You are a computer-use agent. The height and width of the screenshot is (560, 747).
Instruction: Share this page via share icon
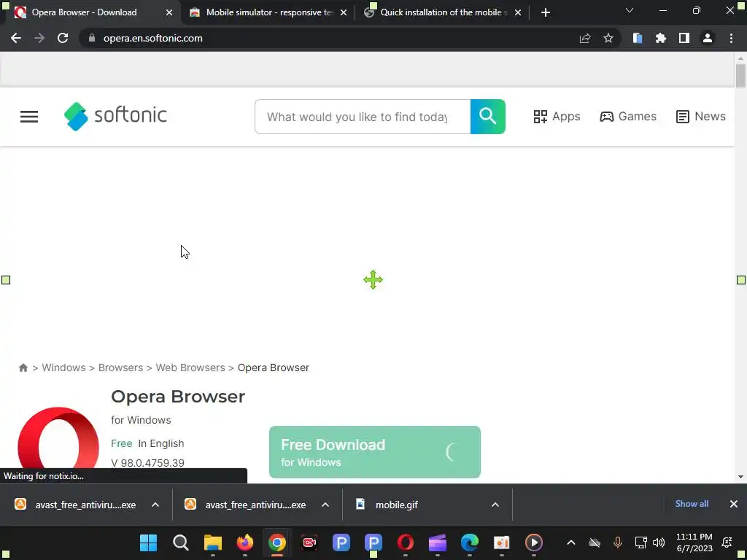tap(585, 38)
